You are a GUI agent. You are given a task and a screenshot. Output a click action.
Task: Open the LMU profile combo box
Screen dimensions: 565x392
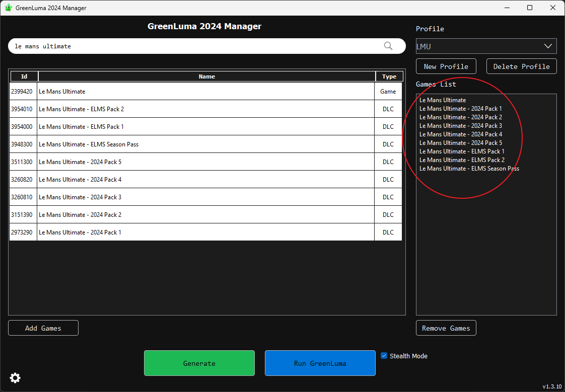[478, 46]
